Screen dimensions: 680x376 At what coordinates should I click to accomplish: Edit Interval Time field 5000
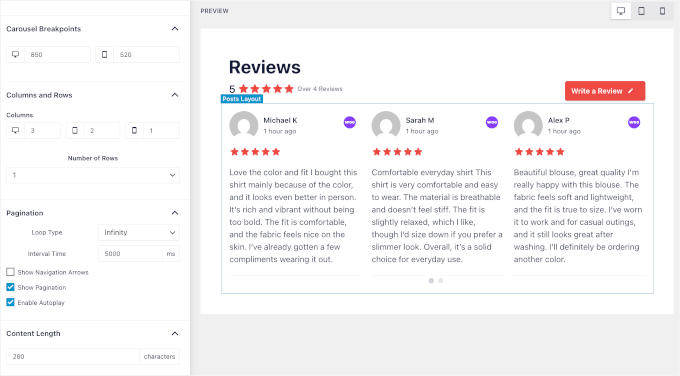[131, 254]
